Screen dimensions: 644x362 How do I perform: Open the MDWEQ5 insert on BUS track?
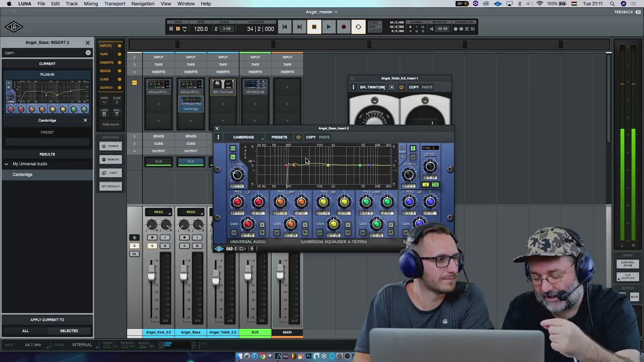click(255, 86)
